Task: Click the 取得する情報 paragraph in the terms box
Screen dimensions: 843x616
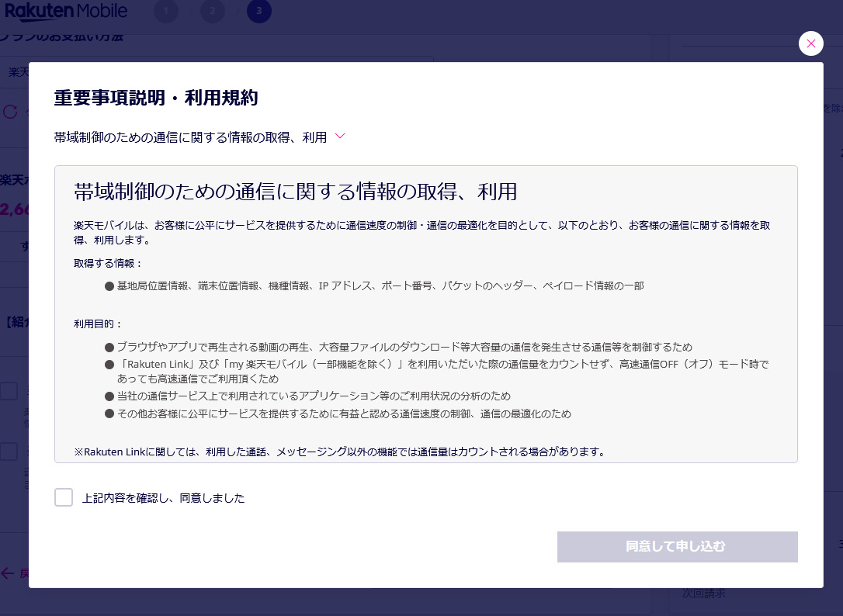Action: [109, 264]
